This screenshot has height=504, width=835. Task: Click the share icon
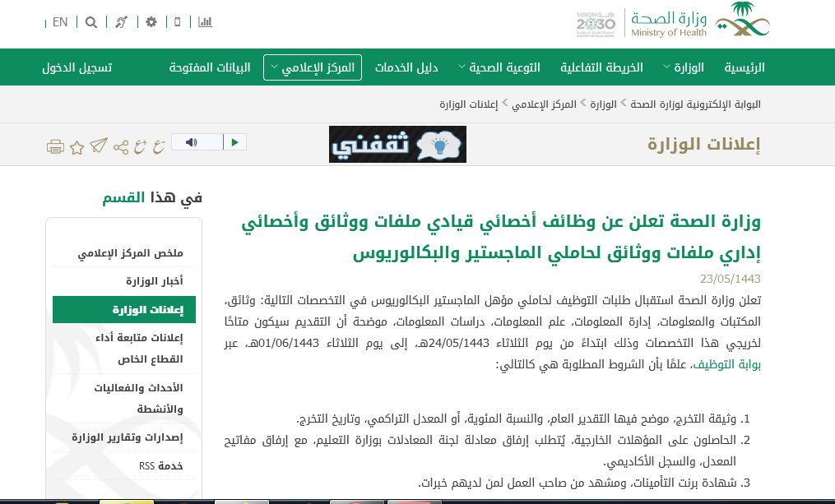(x=121, y=147)
